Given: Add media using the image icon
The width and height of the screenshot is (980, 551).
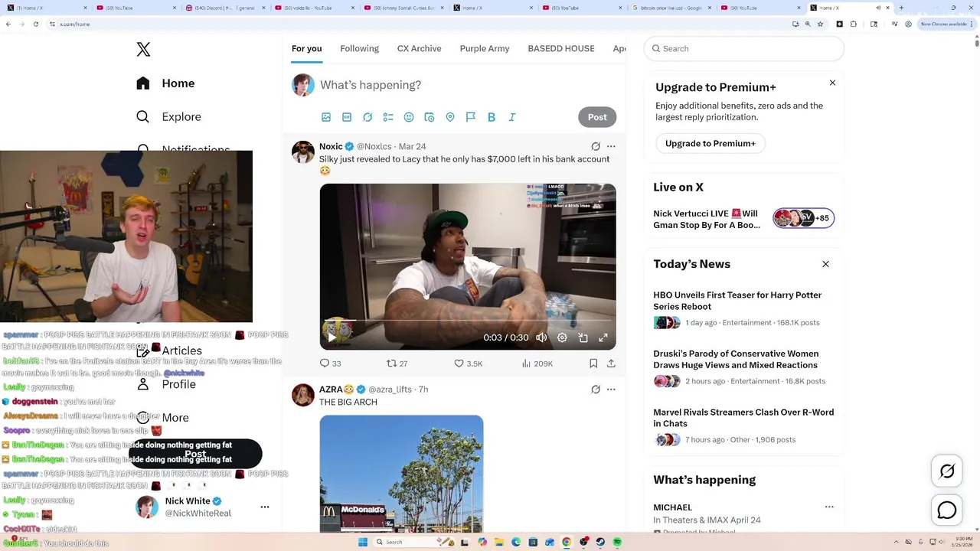Looking at the screenshot, I should click(326, 117).
